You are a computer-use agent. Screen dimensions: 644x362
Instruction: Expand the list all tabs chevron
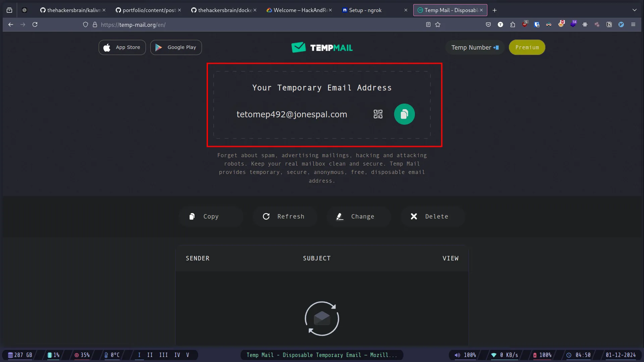coord(635,10)
